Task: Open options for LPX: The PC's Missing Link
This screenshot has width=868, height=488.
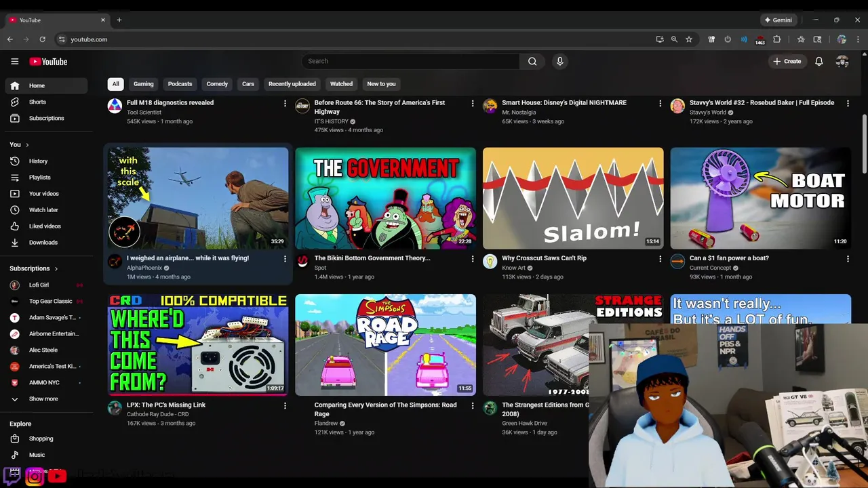Action: (285, 406)
